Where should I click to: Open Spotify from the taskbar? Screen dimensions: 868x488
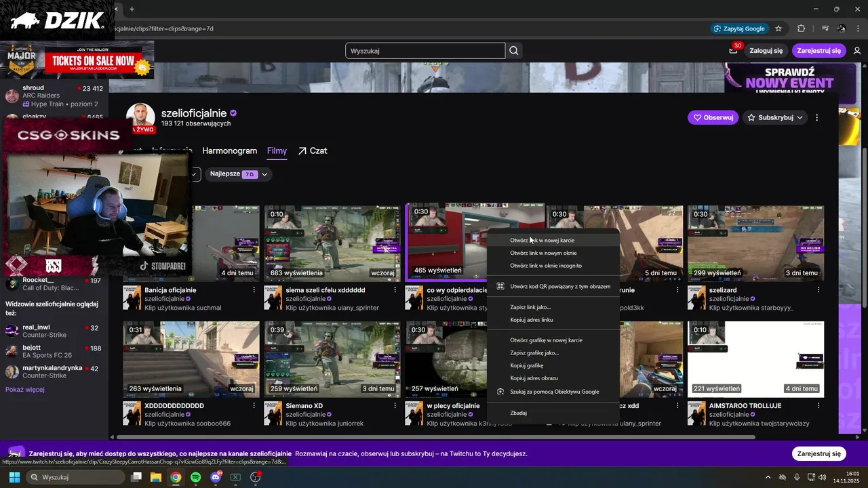(195, 477)
